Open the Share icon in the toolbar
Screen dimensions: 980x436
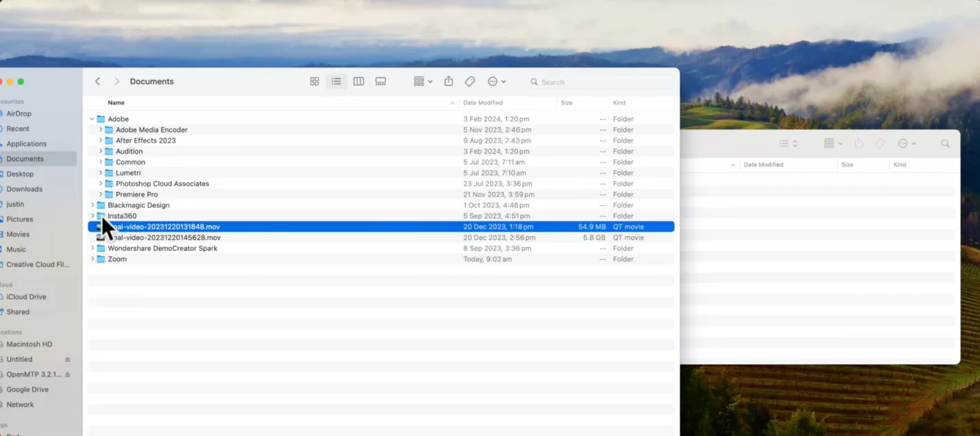point(448,81)
